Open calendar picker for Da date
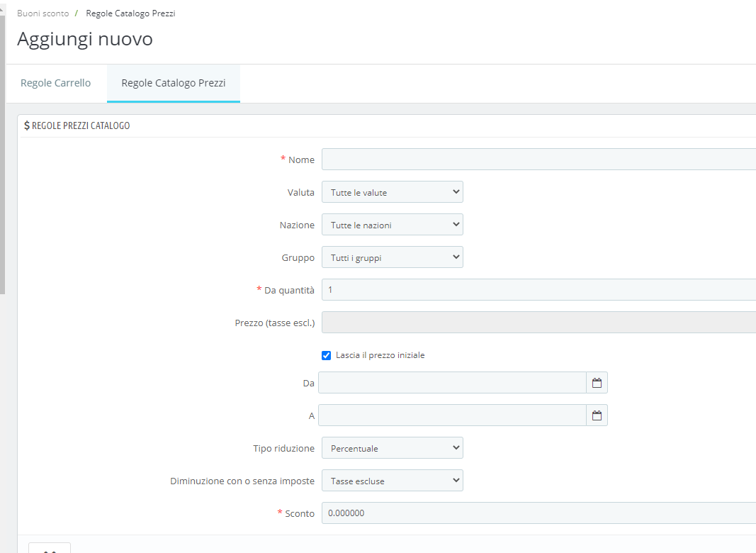756x553 pixels. (x=597, y=383)
